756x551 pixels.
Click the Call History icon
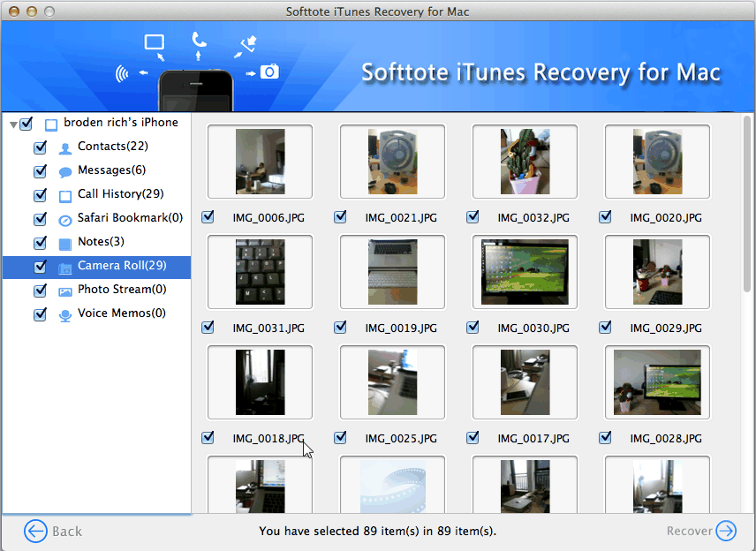click(x=65, y=195)
